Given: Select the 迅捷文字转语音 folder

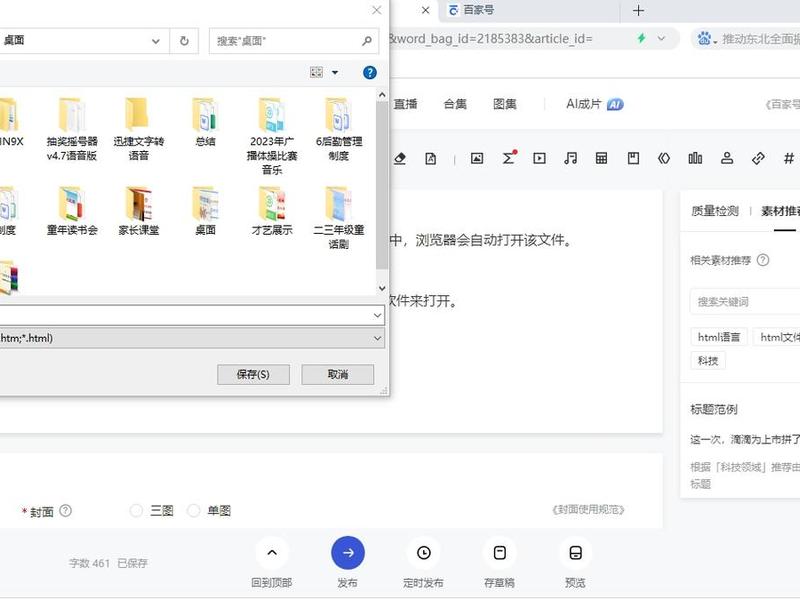Looking at the screenshot, I should [x=138, y=130].
